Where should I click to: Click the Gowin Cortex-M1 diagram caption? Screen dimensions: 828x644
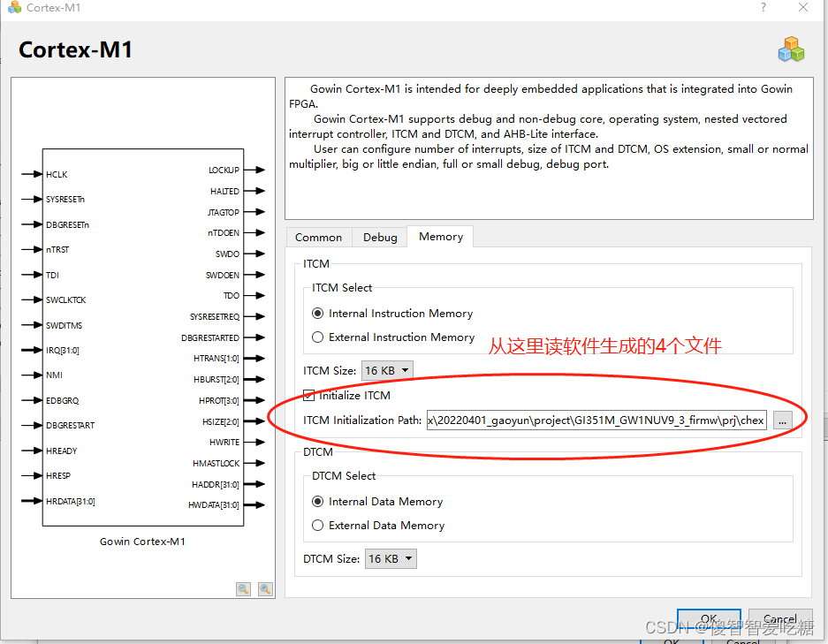[x=142, y=542]
